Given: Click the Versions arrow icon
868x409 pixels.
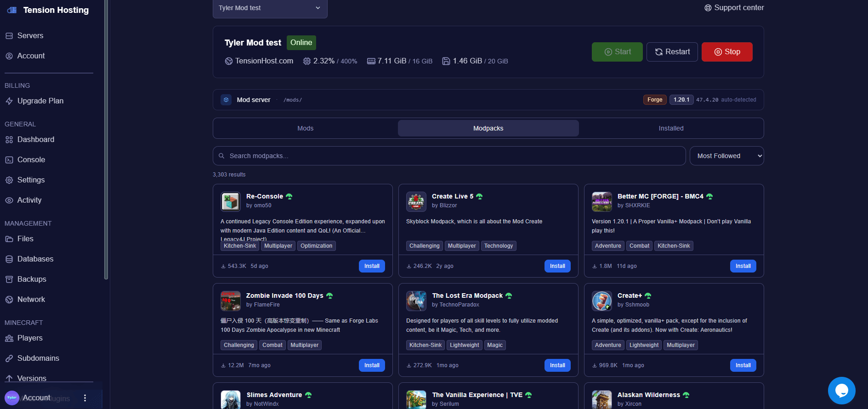Looking at the screenshot, I should click(x=9, y=378).
